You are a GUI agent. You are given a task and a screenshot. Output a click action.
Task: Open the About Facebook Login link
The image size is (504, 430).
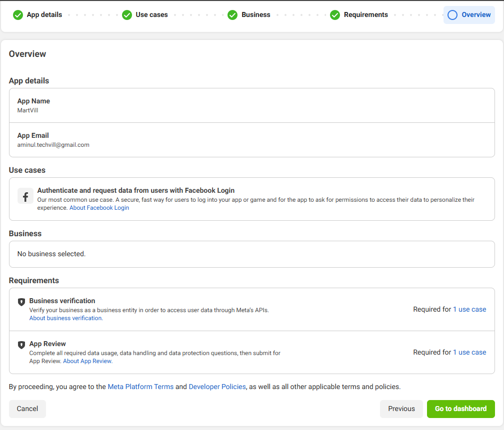click(x=99, y=208)
